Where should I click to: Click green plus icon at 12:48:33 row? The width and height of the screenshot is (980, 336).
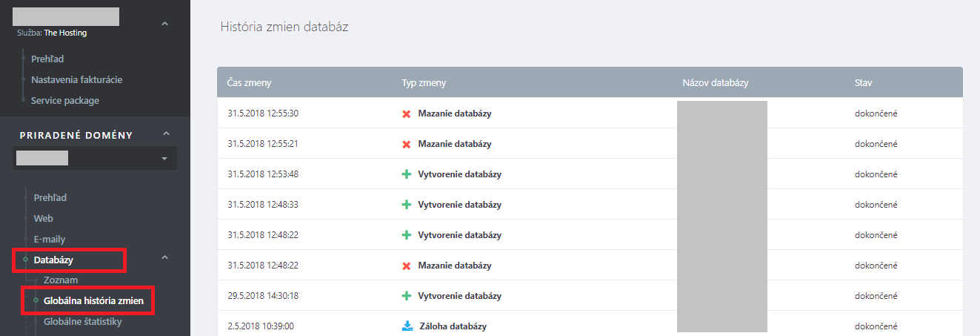point(406,205)
